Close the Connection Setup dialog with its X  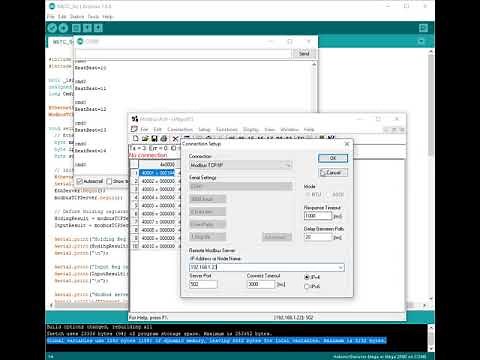pos(347,144)
